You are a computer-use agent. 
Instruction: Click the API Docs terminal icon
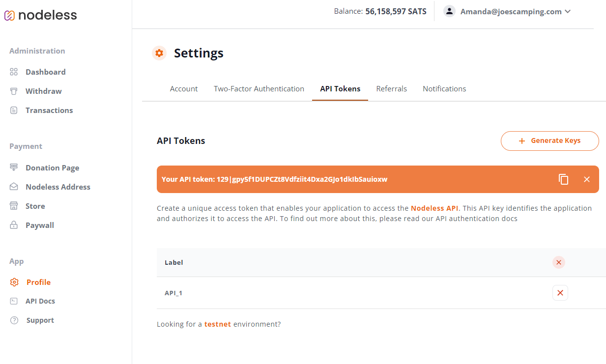14,301
